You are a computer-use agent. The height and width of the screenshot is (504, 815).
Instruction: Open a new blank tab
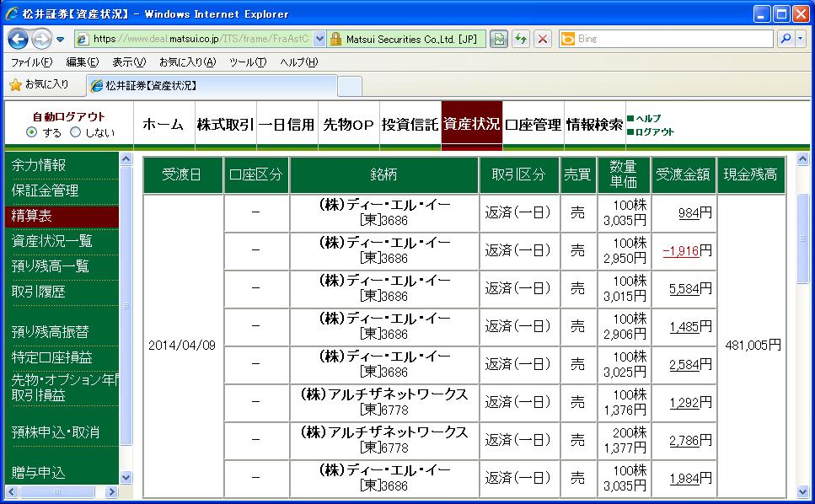pos(350,86)
